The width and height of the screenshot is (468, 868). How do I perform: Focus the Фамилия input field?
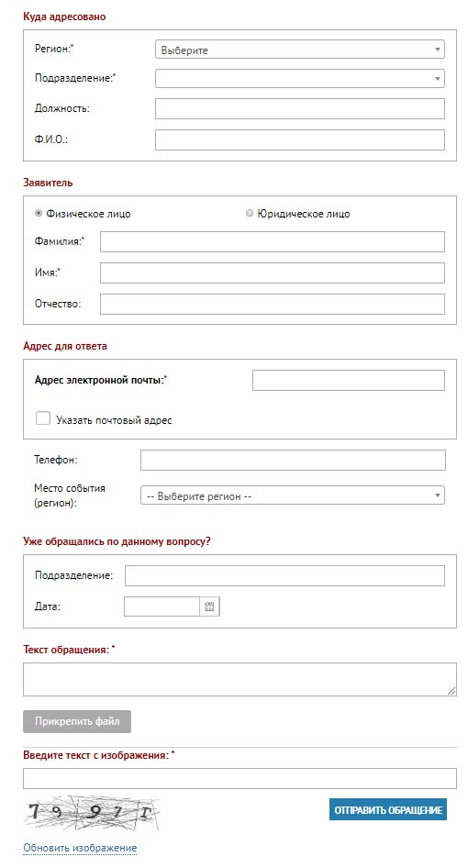272,242
